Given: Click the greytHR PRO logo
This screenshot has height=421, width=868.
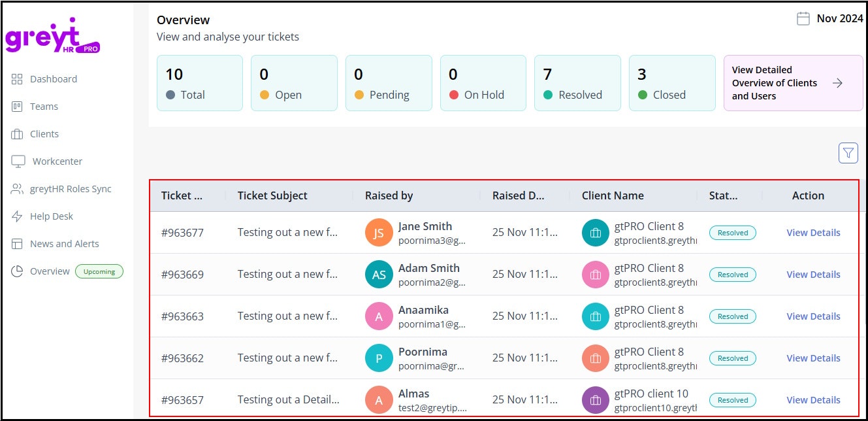Looking at the screenshot, I should (53, 35).
